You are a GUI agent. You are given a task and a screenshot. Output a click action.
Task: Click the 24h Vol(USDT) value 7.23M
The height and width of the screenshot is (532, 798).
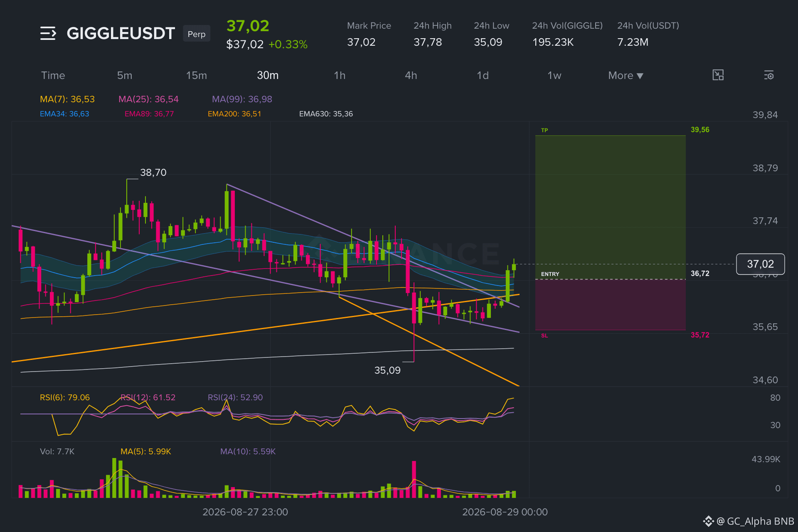[x=633, y=42]
